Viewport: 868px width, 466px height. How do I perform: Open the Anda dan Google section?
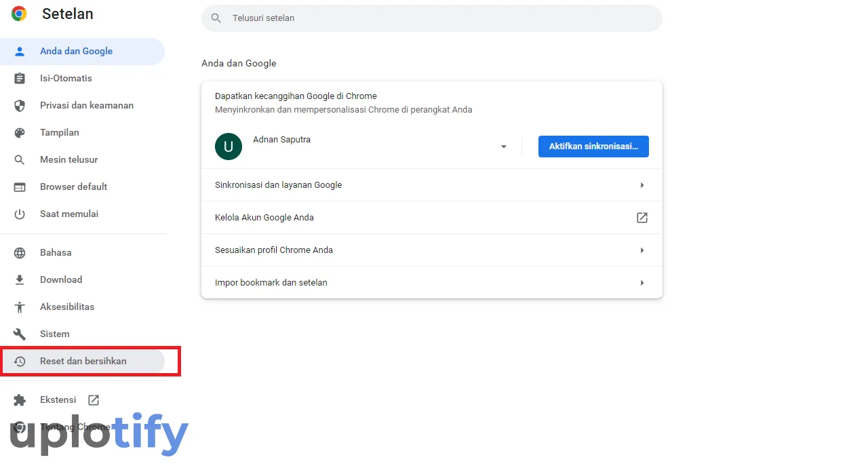pos(82,51)
